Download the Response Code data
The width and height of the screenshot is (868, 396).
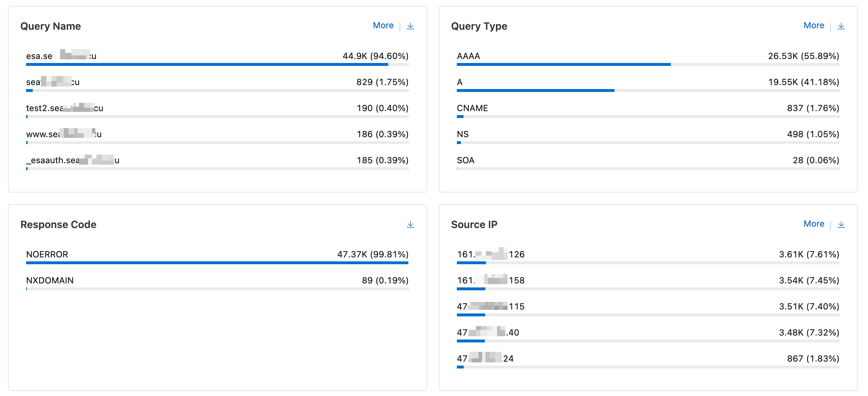point(410,224)
